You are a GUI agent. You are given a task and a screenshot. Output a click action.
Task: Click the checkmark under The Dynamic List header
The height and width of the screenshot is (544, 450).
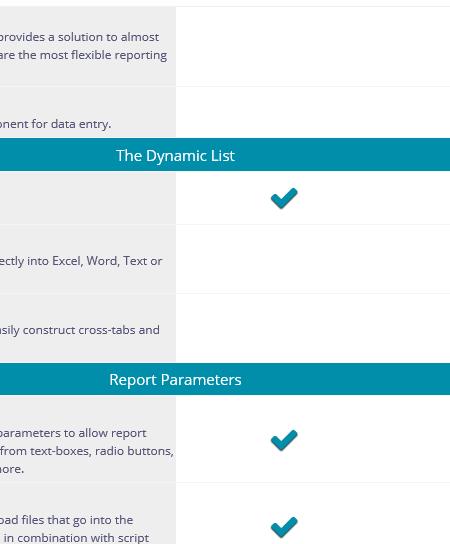[x=284, y=198]
